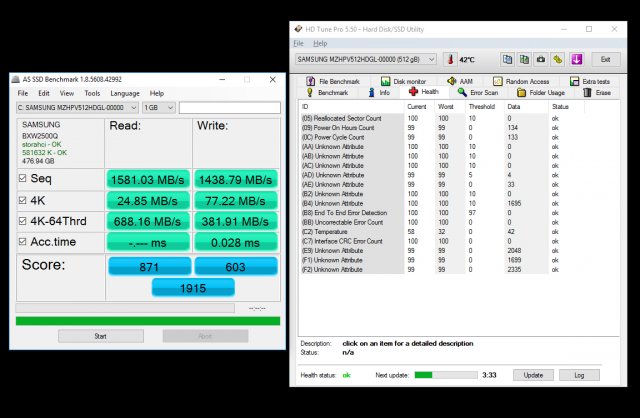Open the Benchmark tab in HD Tune

(327, 93)
